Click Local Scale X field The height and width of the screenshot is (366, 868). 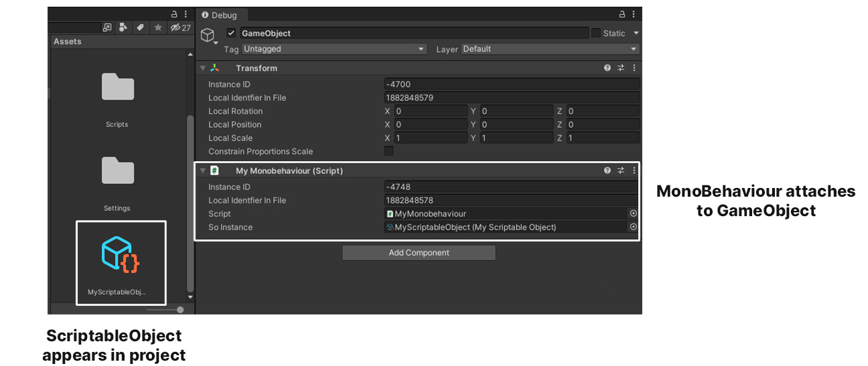point(431,138)
